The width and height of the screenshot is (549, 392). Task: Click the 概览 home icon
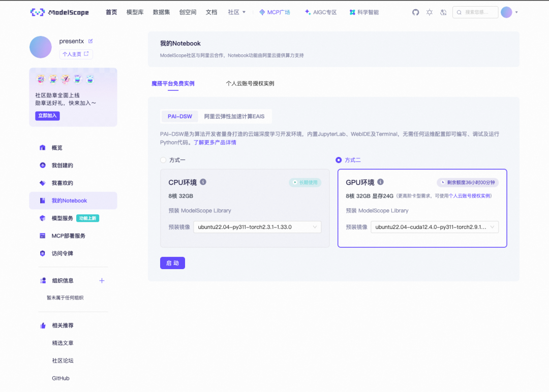click(x=42, y=148)
